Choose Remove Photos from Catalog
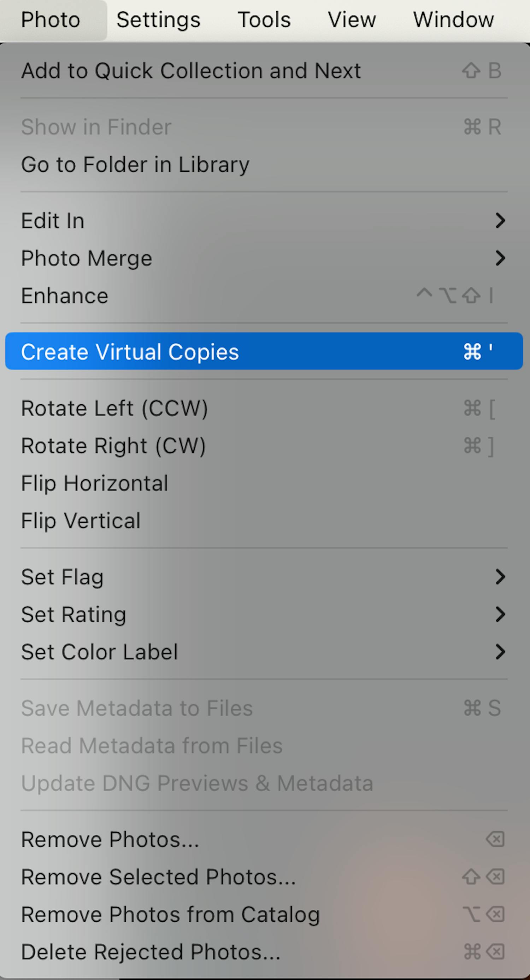The height and width of the screenshot is (980, 530). 170,914
